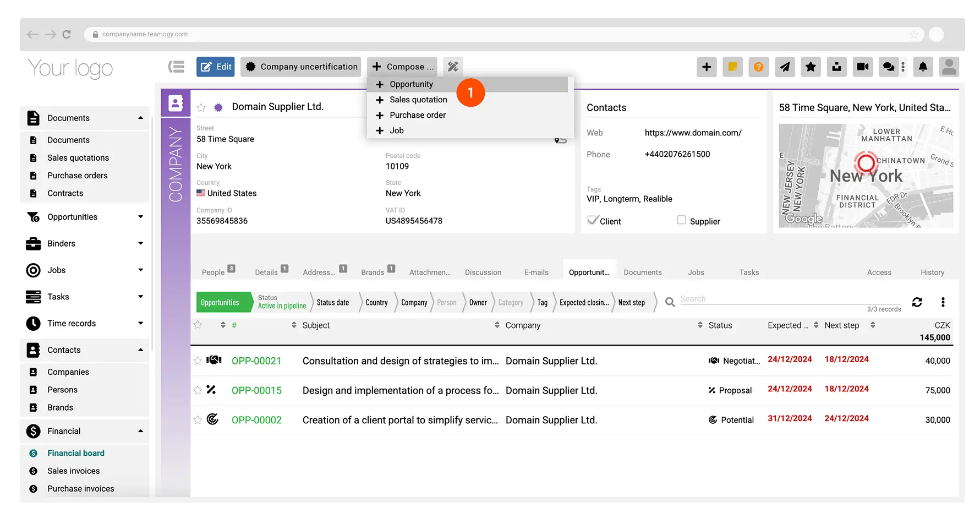Open Financial board in sidebar
The width and height of the screenshot is (980, 513).
(x=76, y=453)
